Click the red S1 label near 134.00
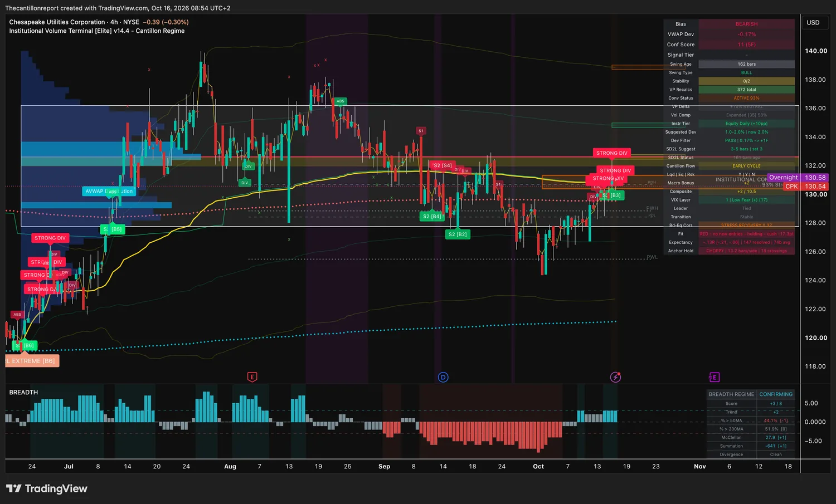 [421, 131]
